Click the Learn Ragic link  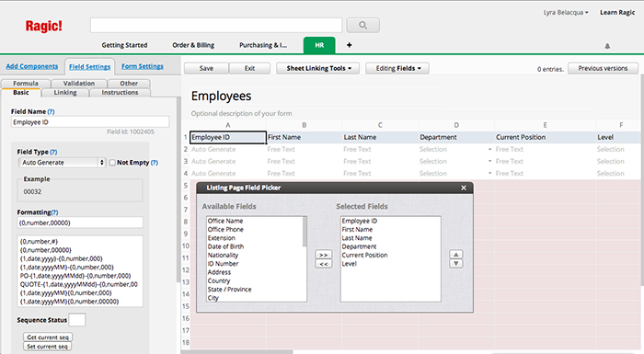click(617, 12)
